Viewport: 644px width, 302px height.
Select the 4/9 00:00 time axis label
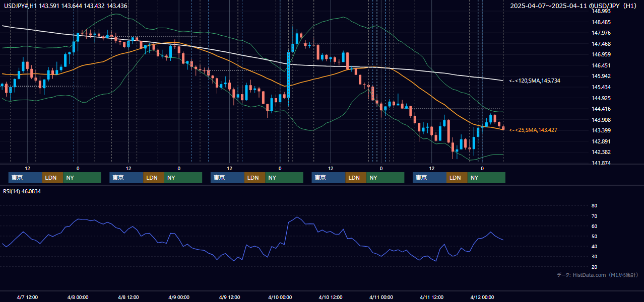(179, 297)
